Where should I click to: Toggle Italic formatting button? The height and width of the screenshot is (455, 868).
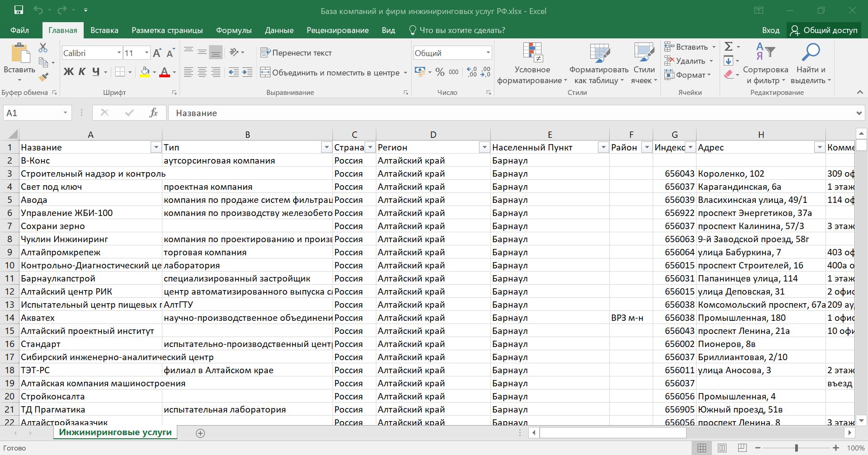click(x=82, y=72)
